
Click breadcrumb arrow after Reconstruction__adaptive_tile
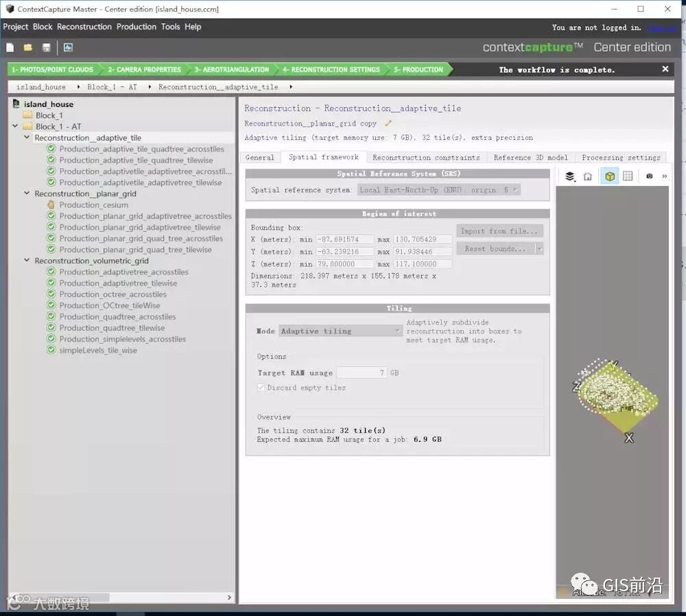click(x=290, y=87)
